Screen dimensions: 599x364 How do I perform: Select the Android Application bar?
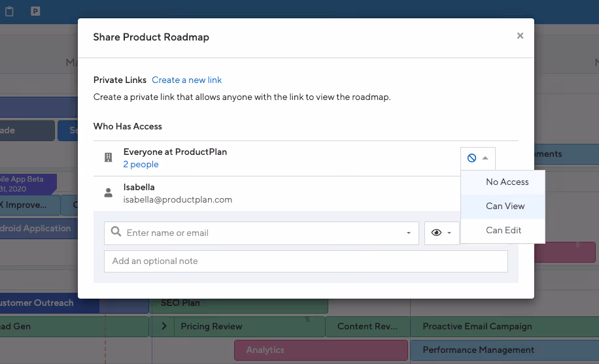click(x=38, y=229)
